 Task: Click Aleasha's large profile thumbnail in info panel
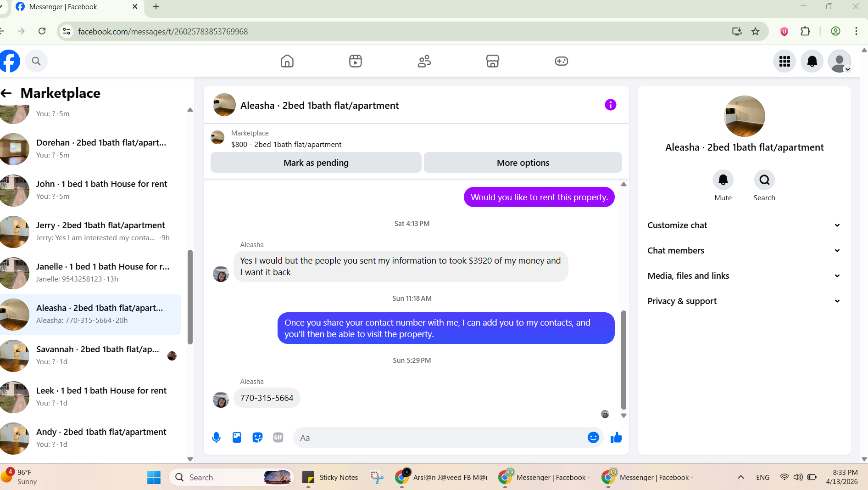744,116
